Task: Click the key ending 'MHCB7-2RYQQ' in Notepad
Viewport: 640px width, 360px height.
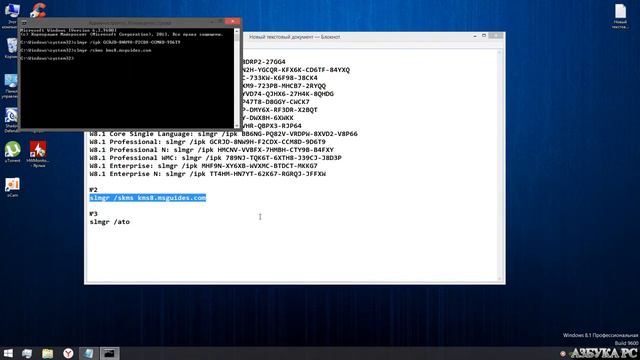Action: (x=284, y=86)
